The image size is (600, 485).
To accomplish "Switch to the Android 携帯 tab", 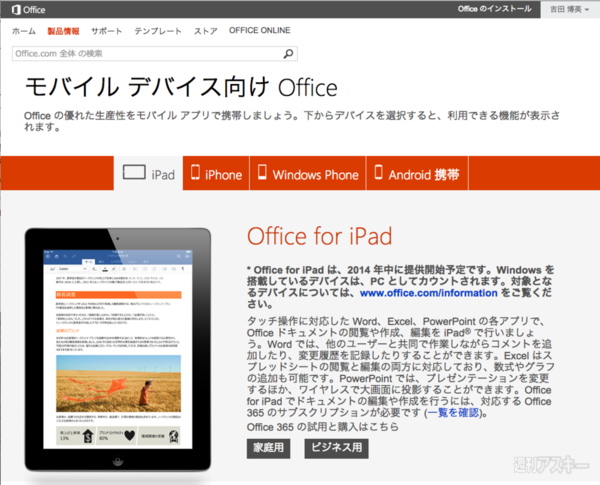I will pyautogui.click(x=417, y=173).
